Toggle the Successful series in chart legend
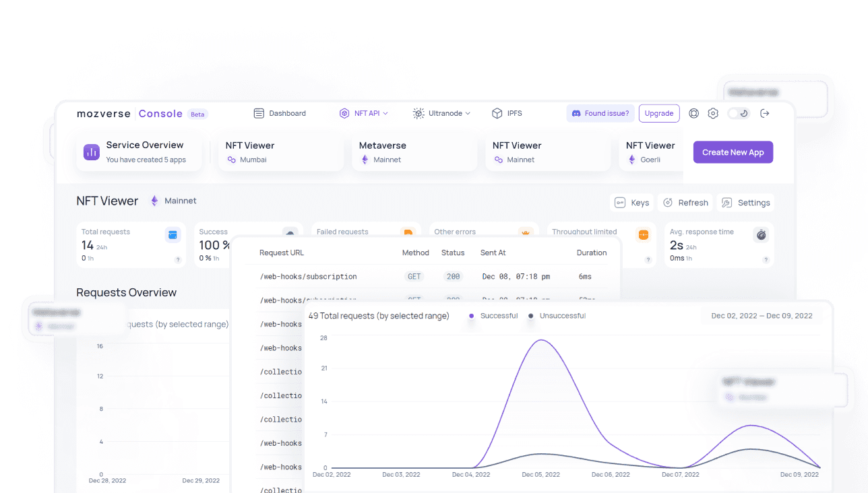Viewport: 868px width, 493px height. (x=493, y=316)
